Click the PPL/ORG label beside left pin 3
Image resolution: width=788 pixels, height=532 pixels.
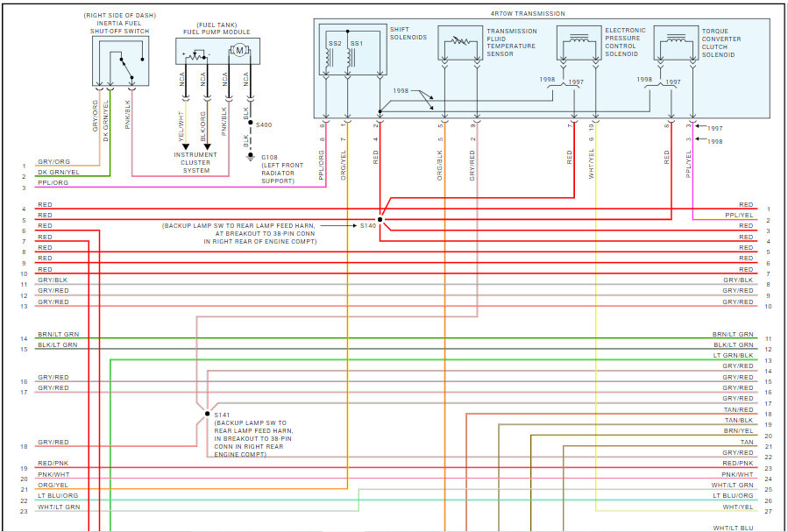pos(53,183)
